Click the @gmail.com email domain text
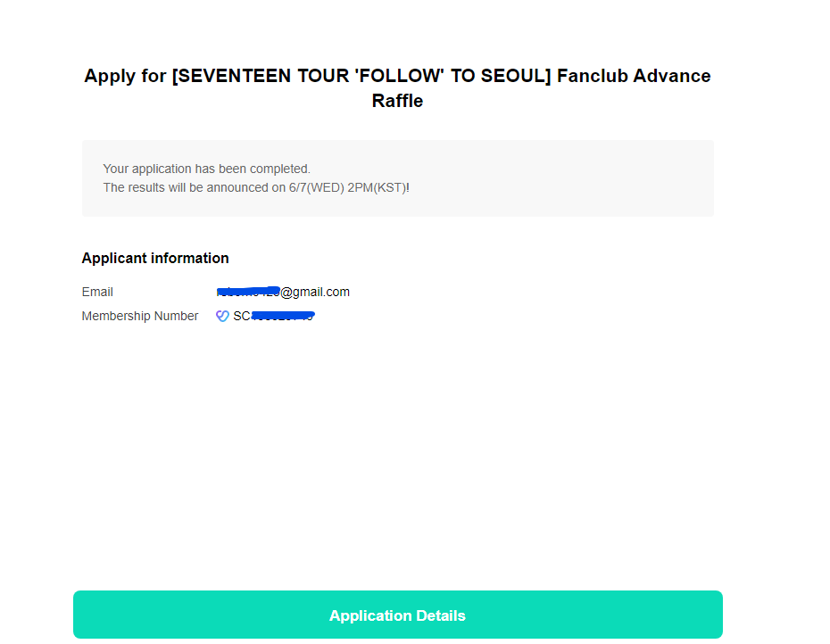The height and width of the screenshot is (644, 830). pos(315,292)
